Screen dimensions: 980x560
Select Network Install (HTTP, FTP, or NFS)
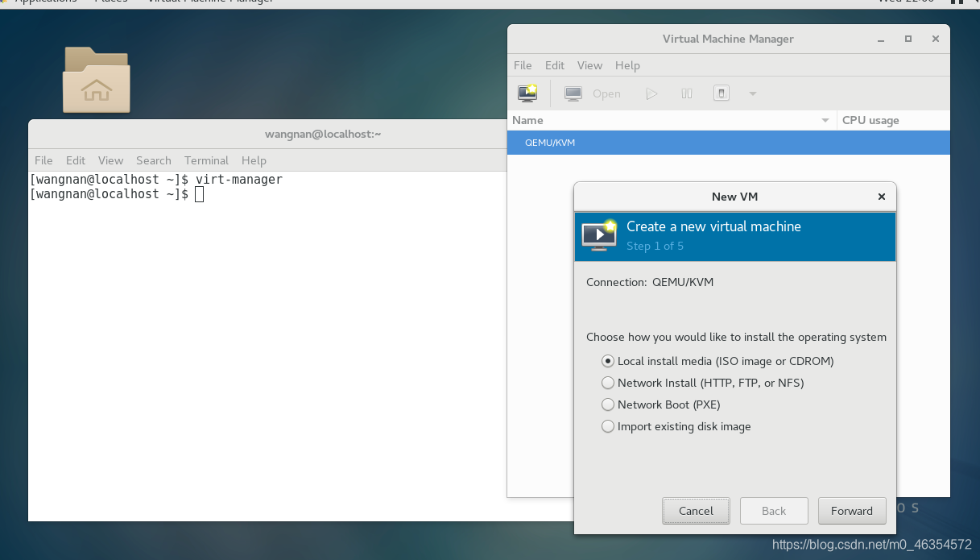[703, 383]
